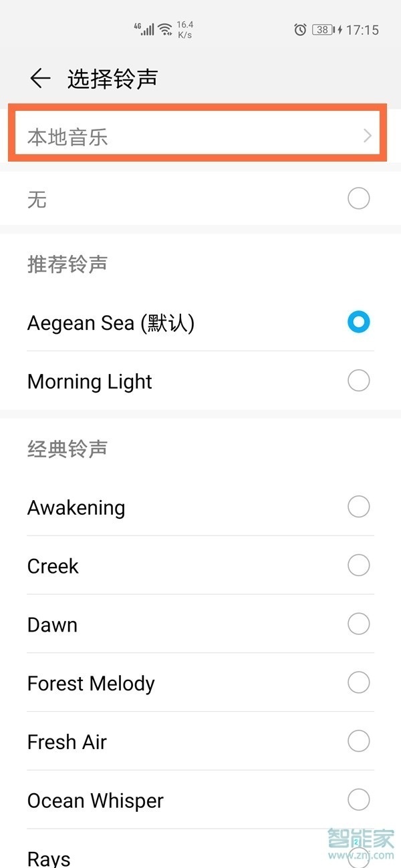
Task: Expand 本地音乐 via its chevron arrow
Action: click(366, 135)
